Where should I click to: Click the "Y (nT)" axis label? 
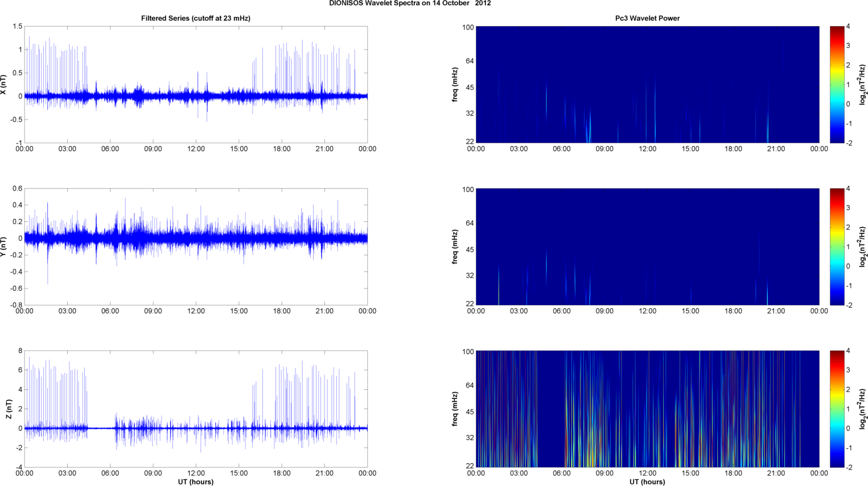3,247
